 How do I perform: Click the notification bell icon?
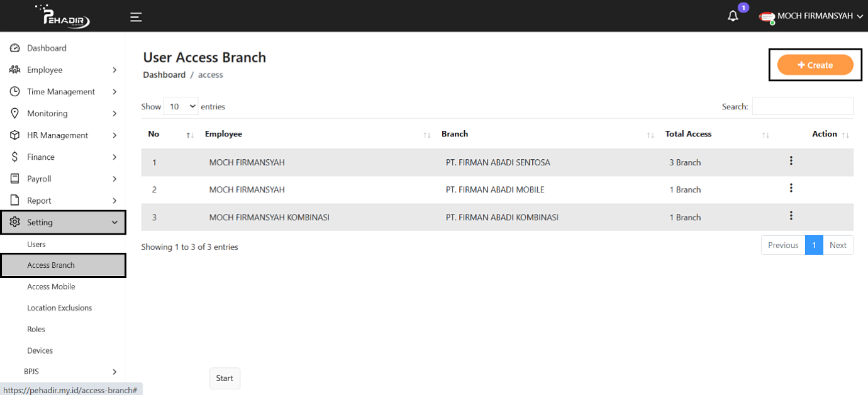click(733, 14)
